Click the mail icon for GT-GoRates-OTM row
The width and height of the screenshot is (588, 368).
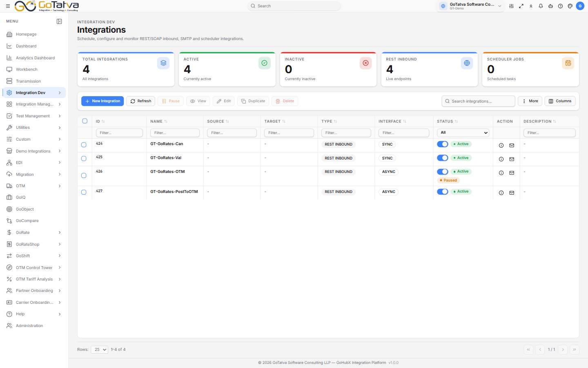point(512,173)
